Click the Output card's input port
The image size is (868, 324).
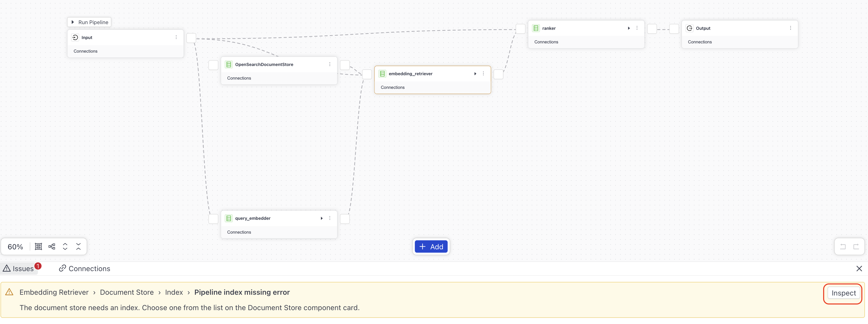point(674,29)
